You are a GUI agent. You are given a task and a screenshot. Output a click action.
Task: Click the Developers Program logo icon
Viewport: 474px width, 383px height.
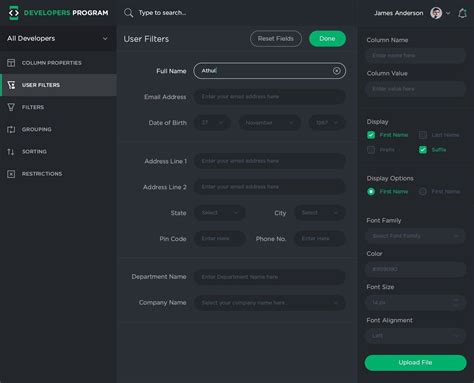pos(14,13)
